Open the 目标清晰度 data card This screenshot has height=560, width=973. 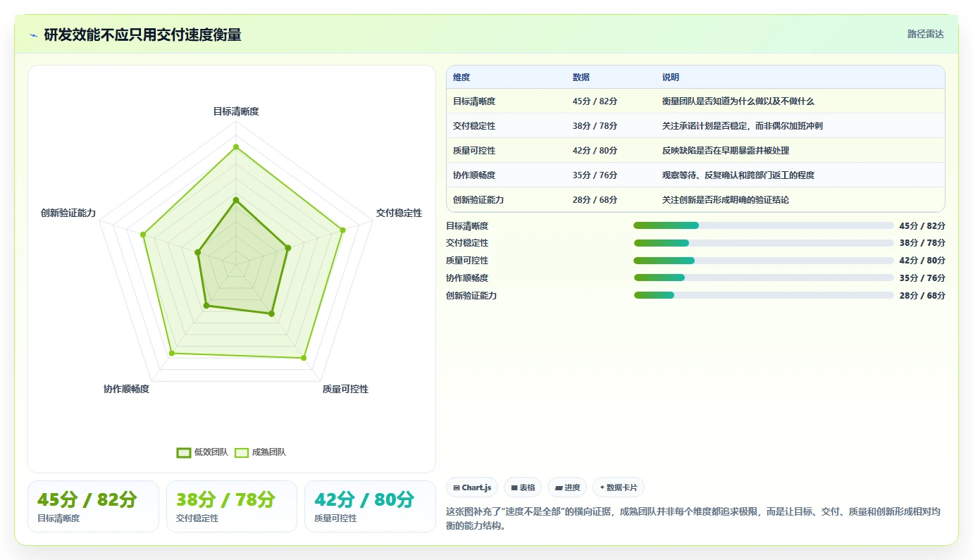[x=93, y=506]
